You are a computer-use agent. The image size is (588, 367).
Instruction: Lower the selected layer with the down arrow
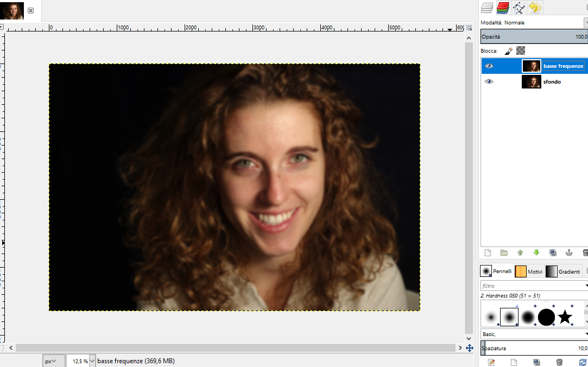pyautogui.click(x=536, y=252)
